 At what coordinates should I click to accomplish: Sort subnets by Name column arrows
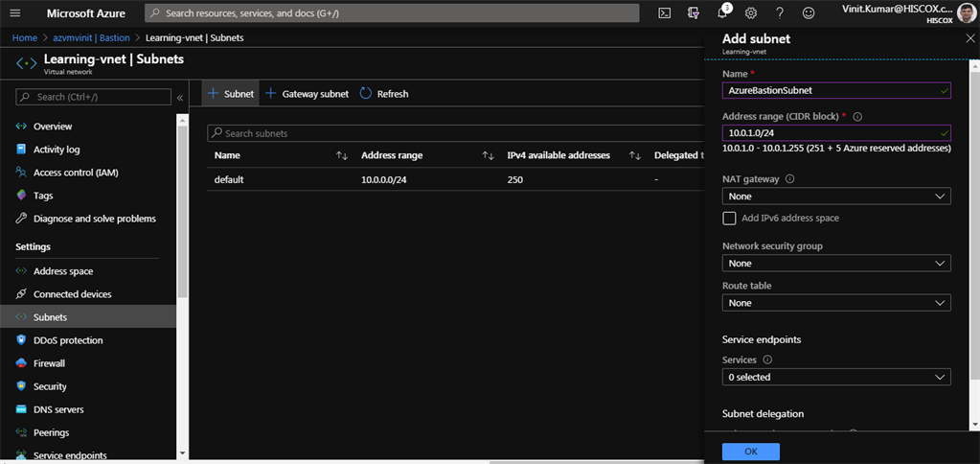tap(342, 155)
